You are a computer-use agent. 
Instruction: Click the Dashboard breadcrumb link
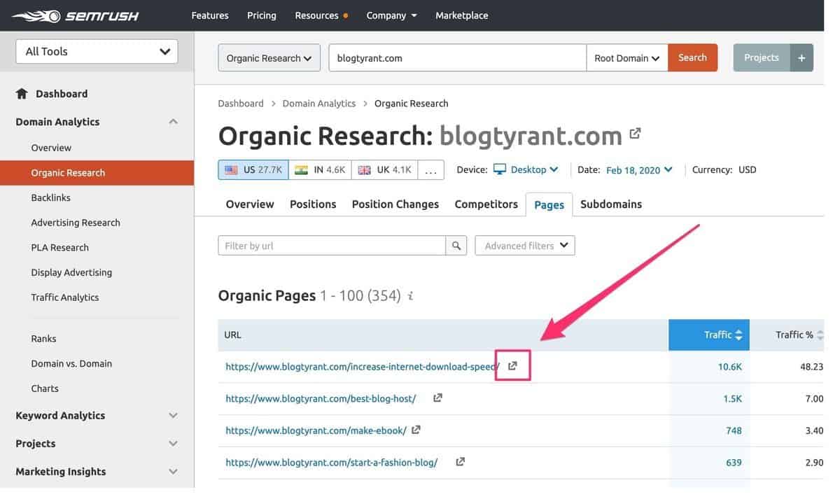pyautogui.click(x=241, y=104)
